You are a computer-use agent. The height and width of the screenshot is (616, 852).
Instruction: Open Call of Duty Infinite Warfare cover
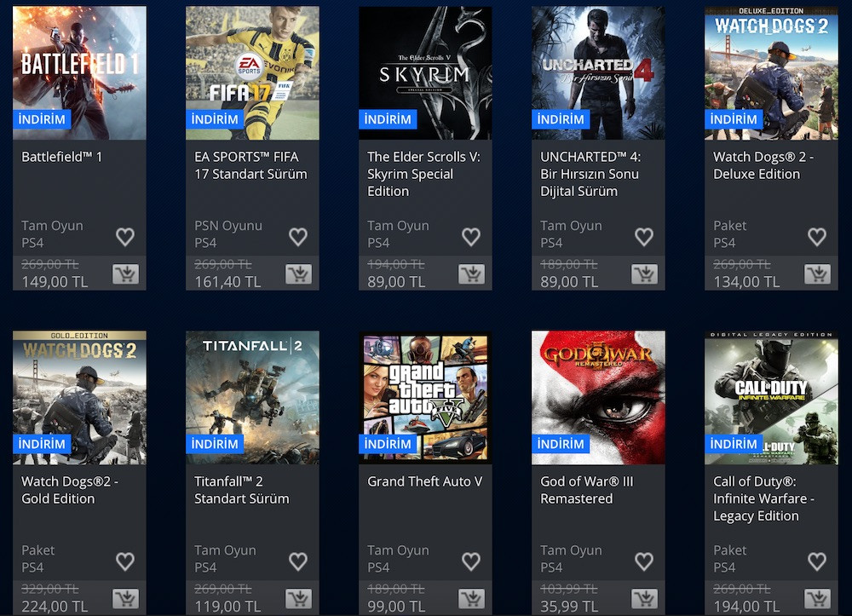(771, 398)
